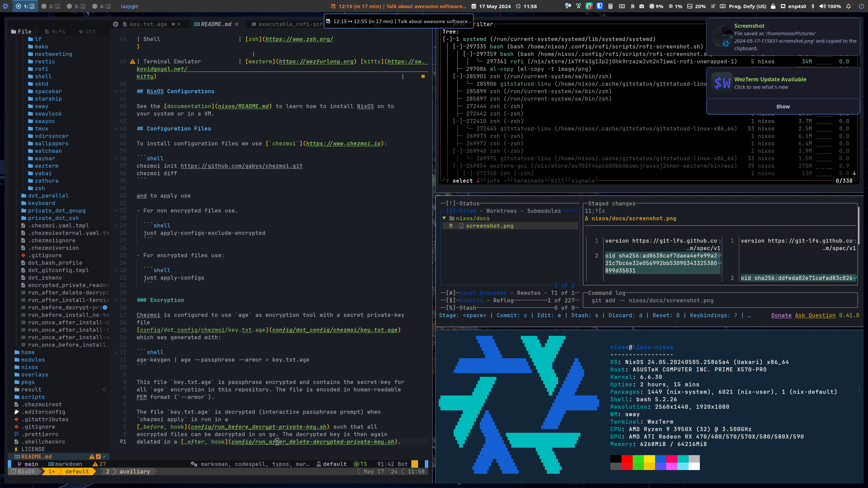This screenshot has width=868, height=488.
Task: Collapse the NixOS Configurations fold on line 47
Action: pos(116,91)
